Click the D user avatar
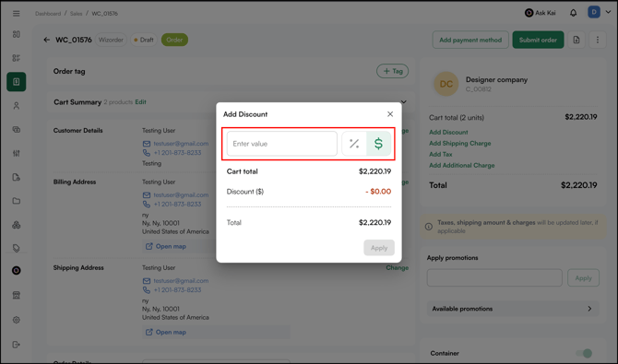 pos(594,12)
